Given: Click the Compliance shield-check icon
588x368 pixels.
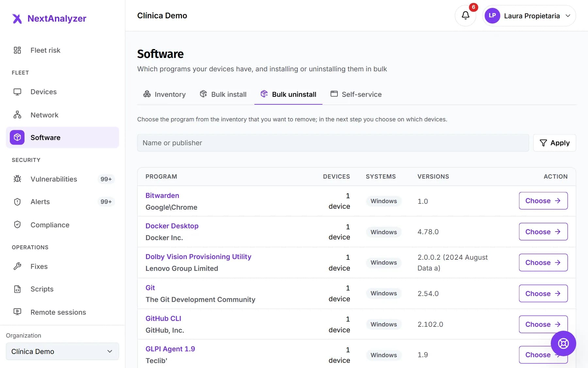Looking at the screenshot, I should 17,225.
